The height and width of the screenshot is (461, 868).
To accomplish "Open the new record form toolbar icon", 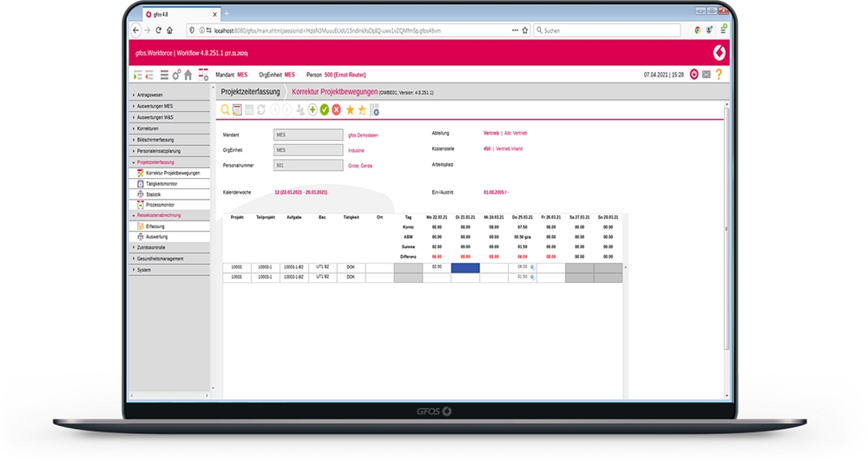I will (237, 110).
